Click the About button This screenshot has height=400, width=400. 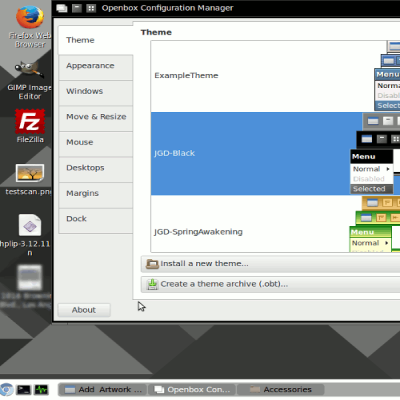(84, 310)
